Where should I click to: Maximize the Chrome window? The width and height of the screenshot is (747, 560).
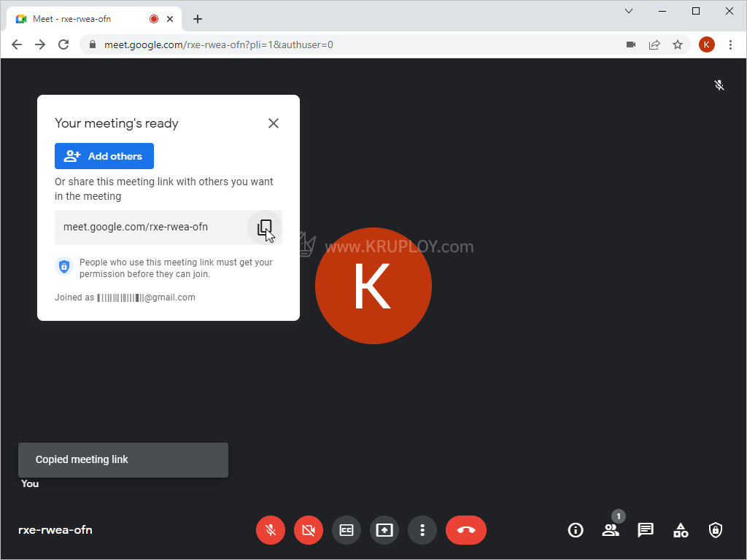click(x=695, y=11)
